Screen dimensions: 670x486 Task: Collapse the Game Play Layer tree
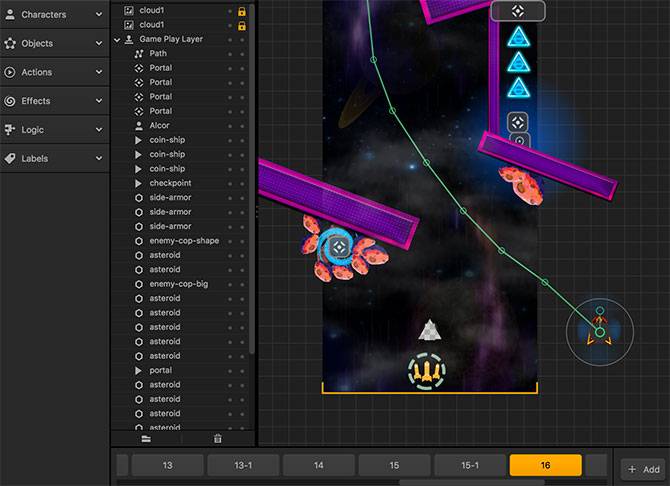117,39
